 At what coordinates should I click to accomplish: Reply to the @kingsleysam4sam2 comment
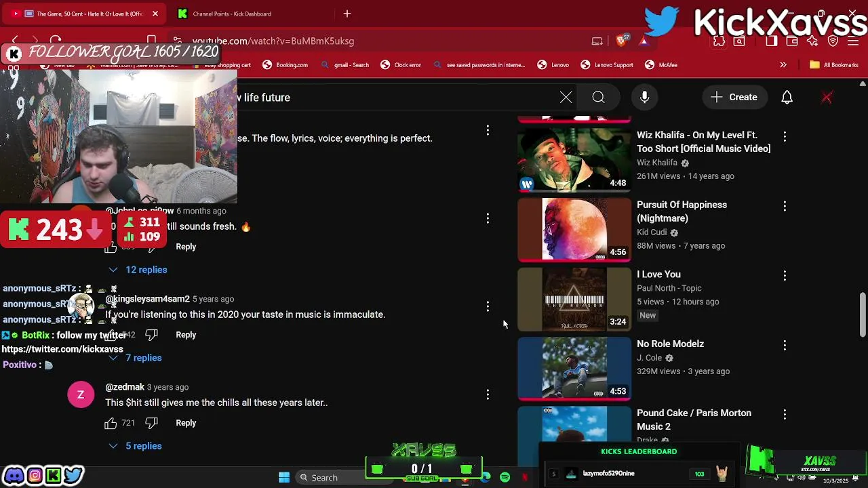click(x=186, y=335)
